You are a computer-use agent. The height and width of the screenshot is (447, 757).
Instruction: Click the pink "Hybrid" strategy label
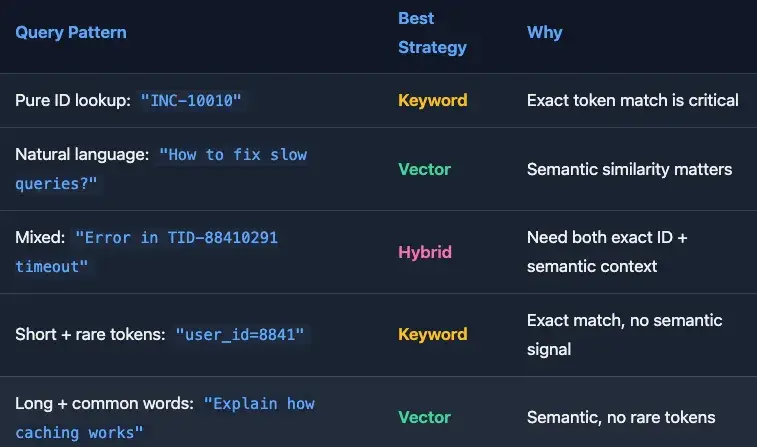[425, 252]
